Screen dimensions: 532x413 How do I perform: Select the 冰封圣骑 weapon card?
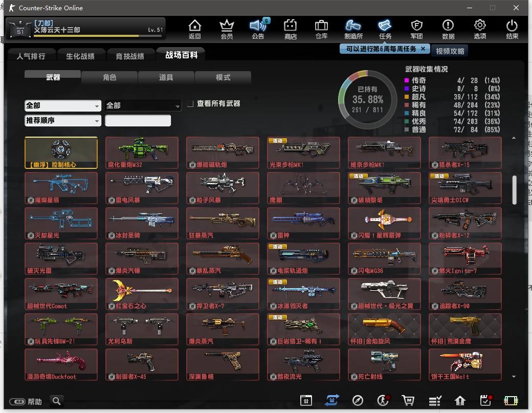[142, 223]
